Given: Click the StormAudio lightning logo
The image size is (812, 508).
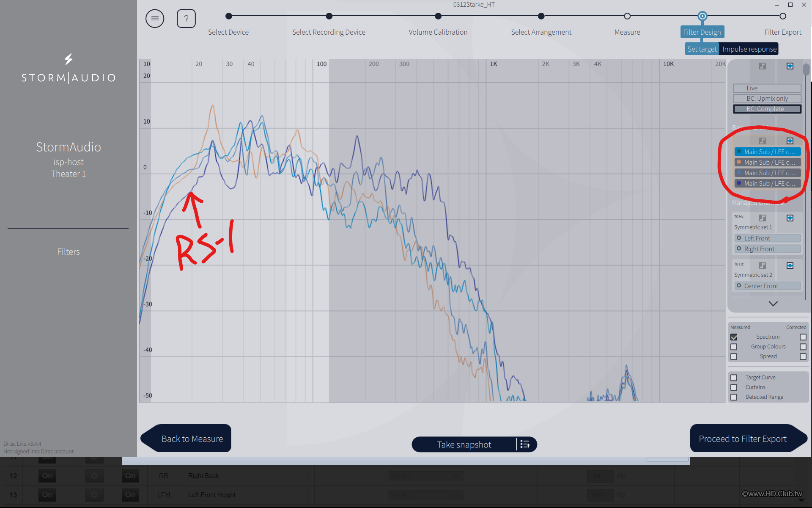Looking at the screenshot, I should click(69, 59).
